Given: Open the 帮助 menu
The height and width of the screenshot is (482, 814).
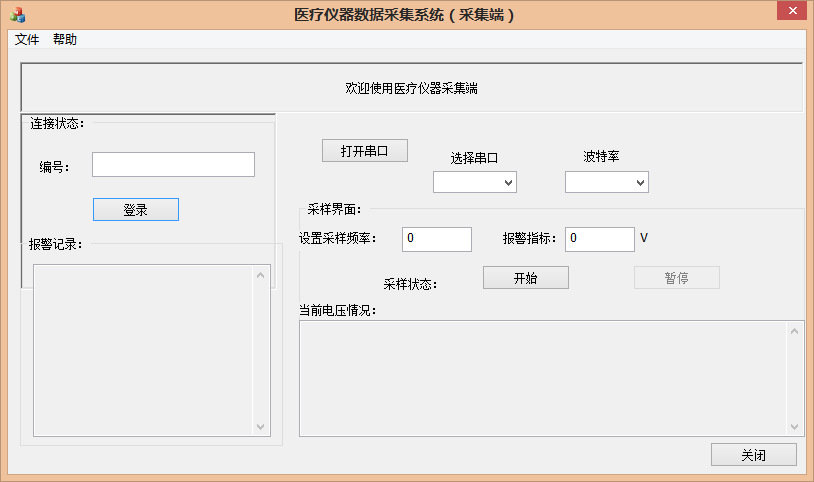Looking at the screenshot, I should [x=64, y=39].
